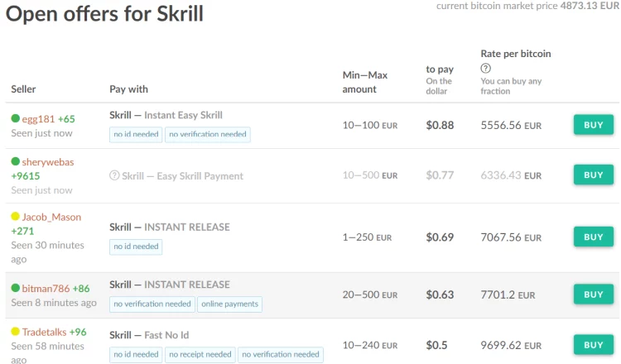This screenshot has height=364, width=621.
Task: Select the no receipt needed tag
Action: pos(200,355)
